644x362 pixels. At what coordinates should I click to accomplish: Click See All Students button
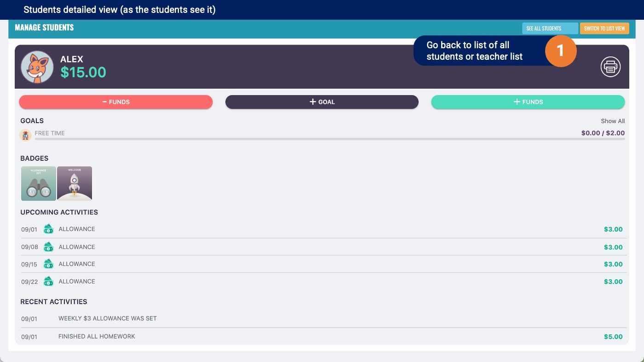click(x=550, y=28)
